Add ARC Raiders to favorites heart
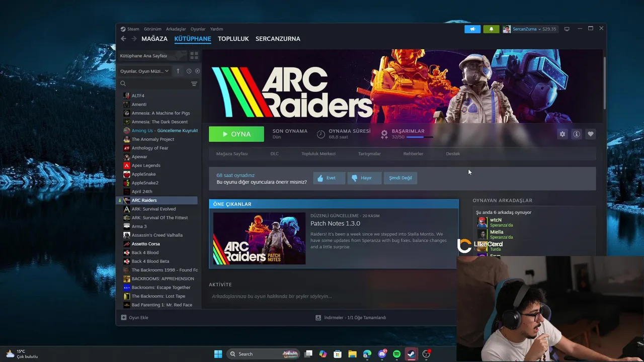This screenshot has width=644, height=362. click(591, 134)
